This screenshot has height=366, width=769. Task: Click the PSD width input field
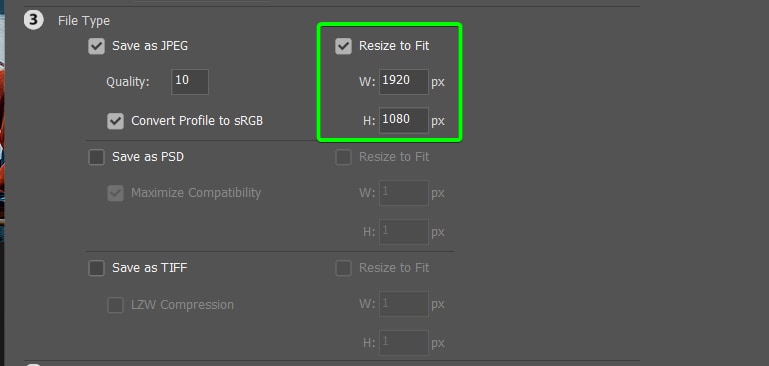(x=404, y=193)
